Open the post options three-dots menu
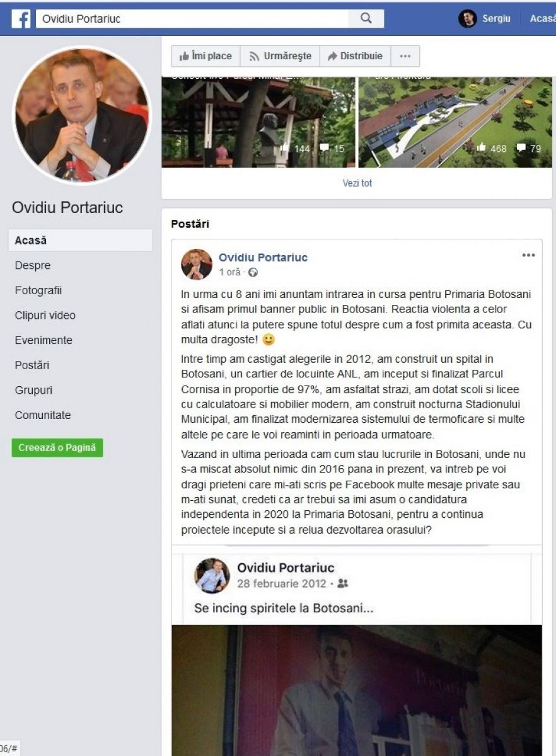The image size is (556, 756). (x=528, y=255)
